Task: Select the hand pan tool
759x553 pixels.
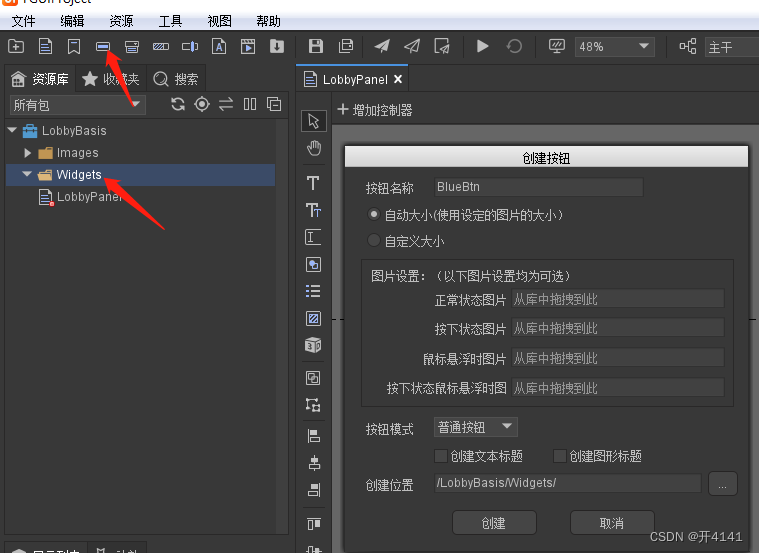Action: tap(313, 148)
